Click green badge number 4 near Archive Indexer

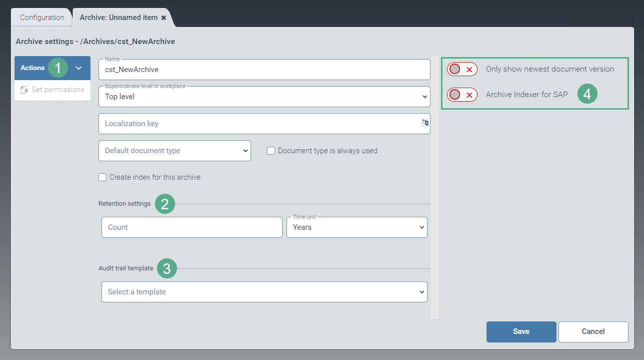tap(587, 94)
